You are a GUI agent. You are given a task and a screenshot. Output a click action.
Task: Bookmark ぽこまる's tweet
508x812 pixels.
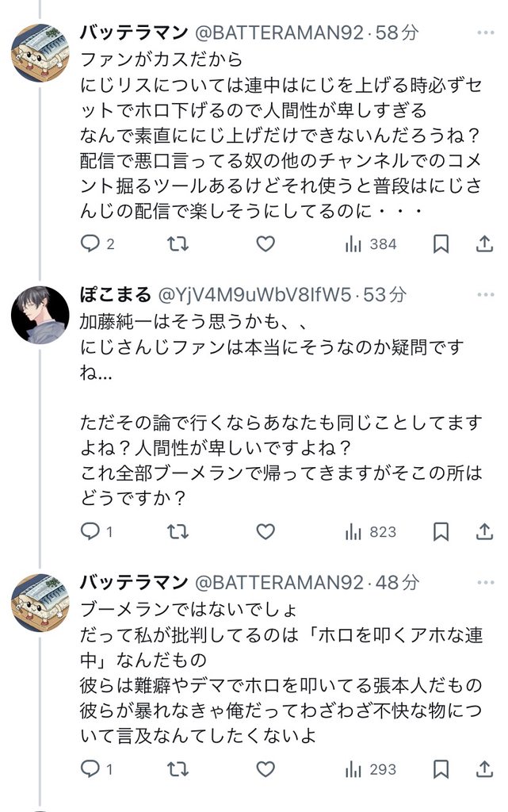click(x=441, y=531)
